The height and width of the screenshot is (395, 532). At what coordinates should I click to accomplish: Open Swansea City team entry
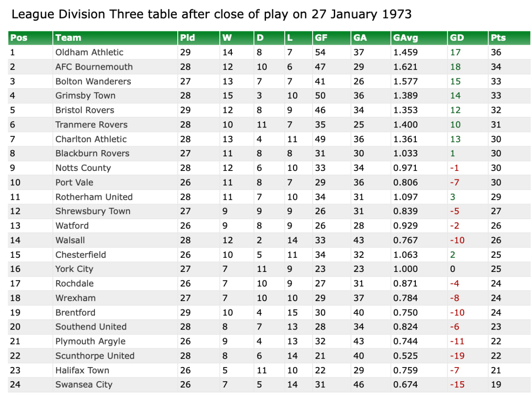tap(84, 384)
